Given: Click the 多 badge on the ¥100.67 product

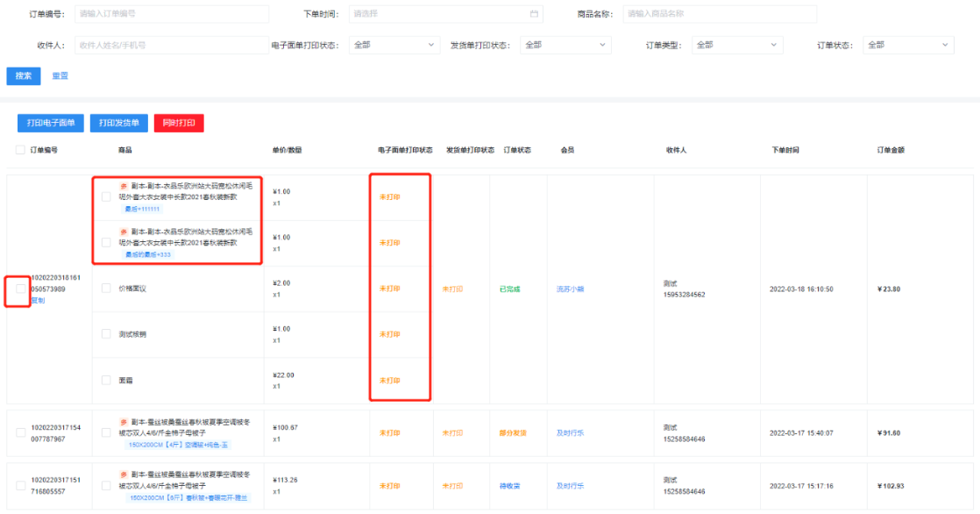Looking at the screenshot, I should point(124,422).
